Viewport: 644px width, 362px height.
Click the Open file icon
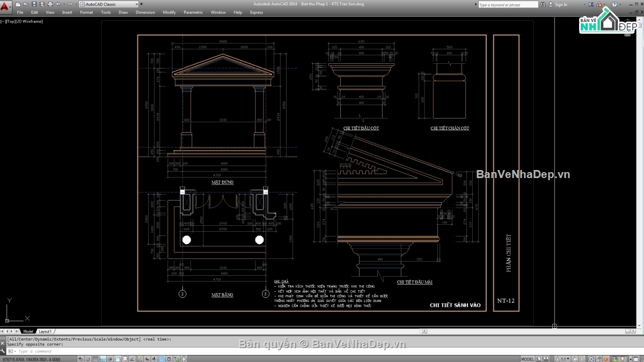click(25, 4)
